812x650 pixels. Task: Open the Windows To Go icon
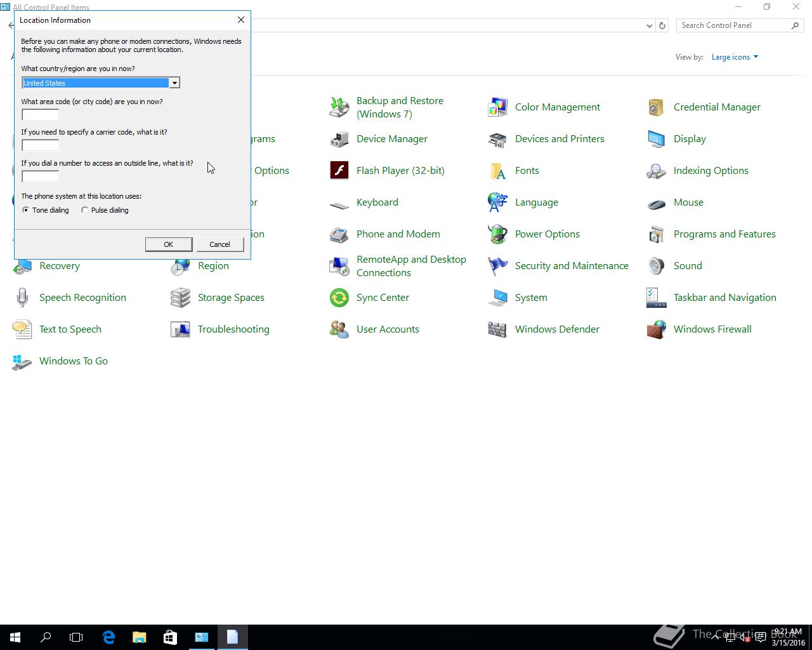[x=22, y=361]
